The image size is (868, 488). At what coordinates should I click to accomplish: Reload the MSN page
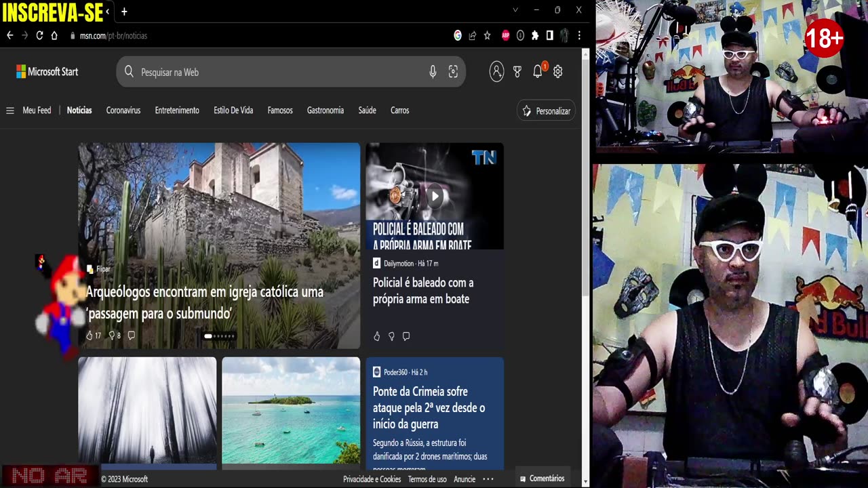coord(39,35)
